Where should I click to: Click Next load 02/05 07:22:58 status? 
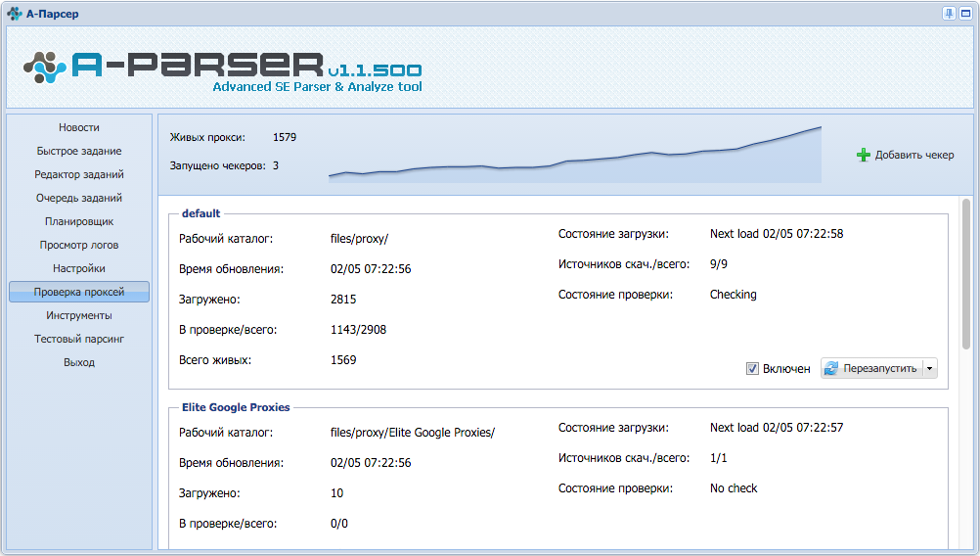pos(777,234)
